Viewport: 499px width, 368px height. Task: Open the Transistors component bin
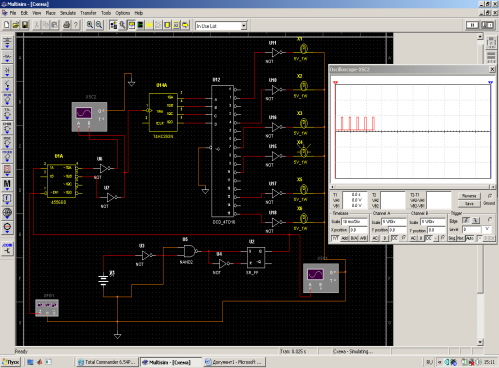pos(7,86)
